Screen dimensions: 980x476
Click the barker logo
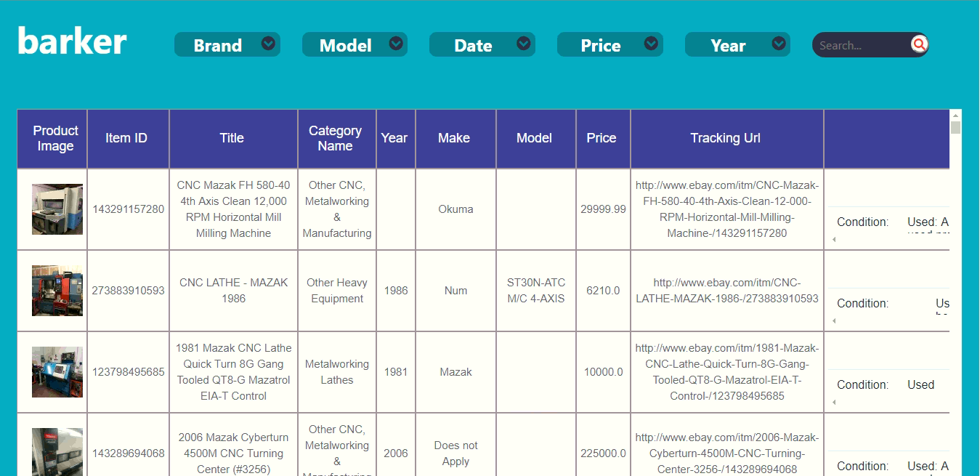[x=72, y=41]
